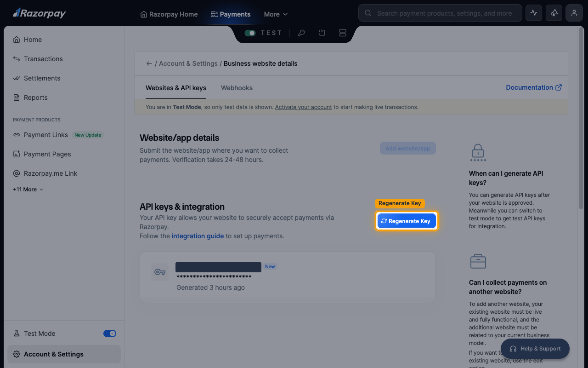Open Payment Links in the sidebar

point(64,135)
